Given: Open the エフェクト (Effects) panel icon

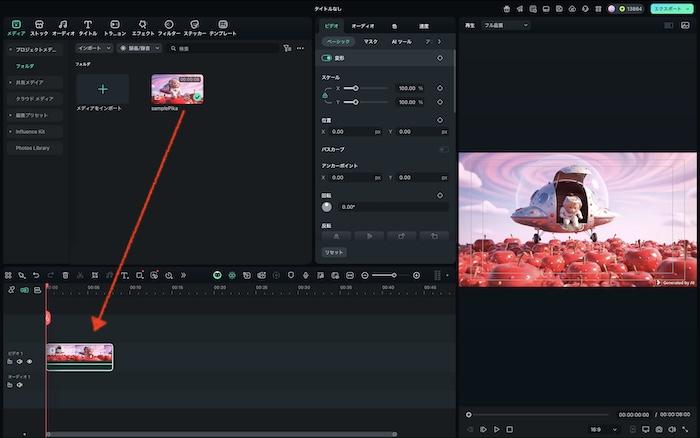Looking at the screenshot, I should (142, 26).
